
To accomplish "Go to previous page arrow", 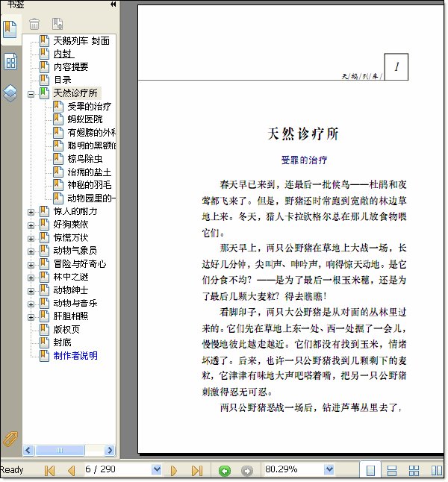I will tap(71, 471).
